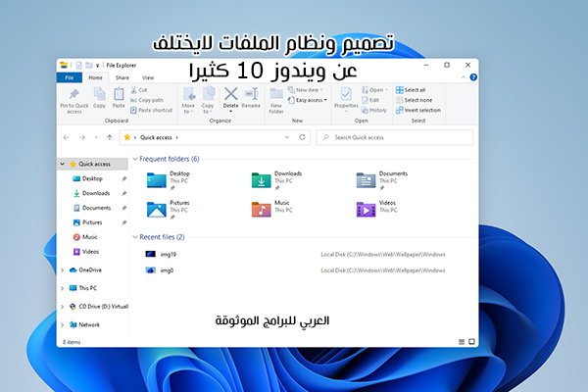Expand This PC tree node

pyautogui.click(x=63, y=288)
